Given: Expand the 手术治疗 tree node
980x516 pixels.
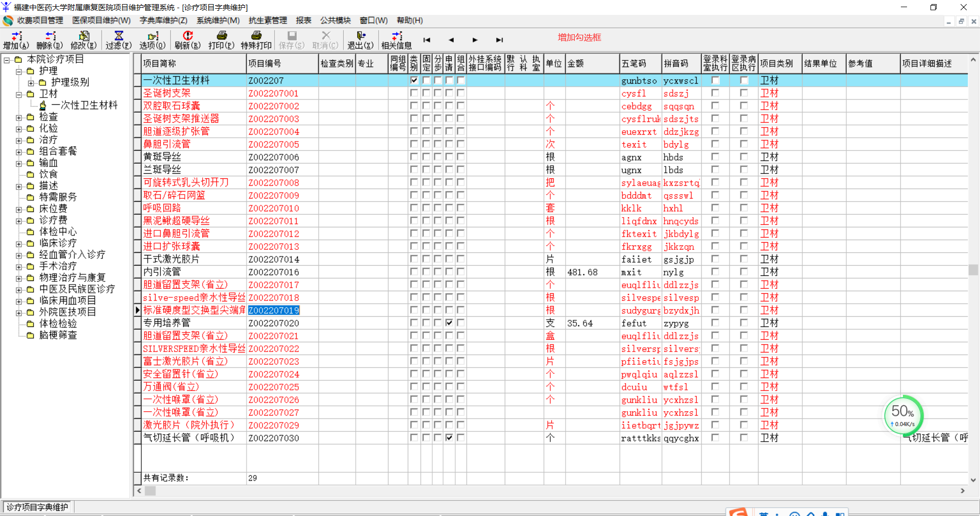Looking at the screenshot, I should pyautogui.click(x=19, y=267).
